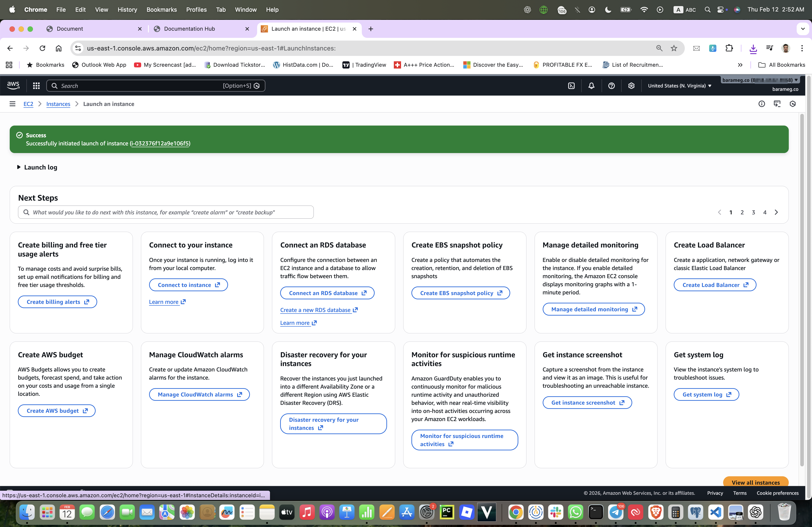Click View all instances button
This screenshot has width=812, height=527.
pyautogui.click(x=755, y=482)
